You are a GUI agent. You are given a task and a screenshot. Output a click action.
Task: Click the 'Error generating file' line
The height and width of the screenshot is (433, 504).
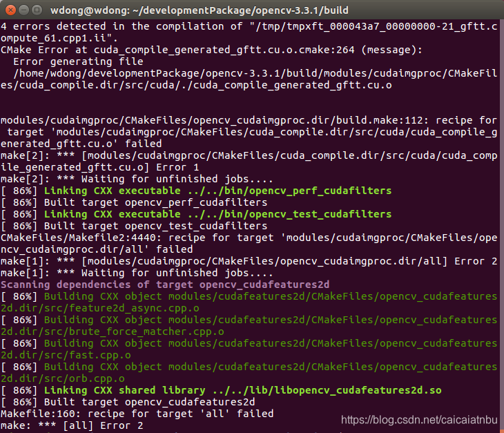[x=78, y=61]
